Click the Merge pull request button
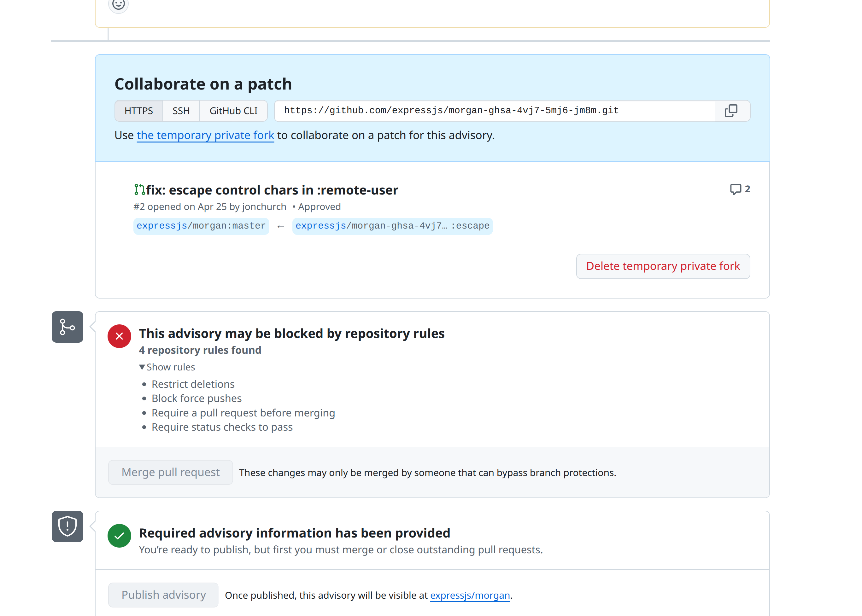862x616 pixels. click(170, 472)
